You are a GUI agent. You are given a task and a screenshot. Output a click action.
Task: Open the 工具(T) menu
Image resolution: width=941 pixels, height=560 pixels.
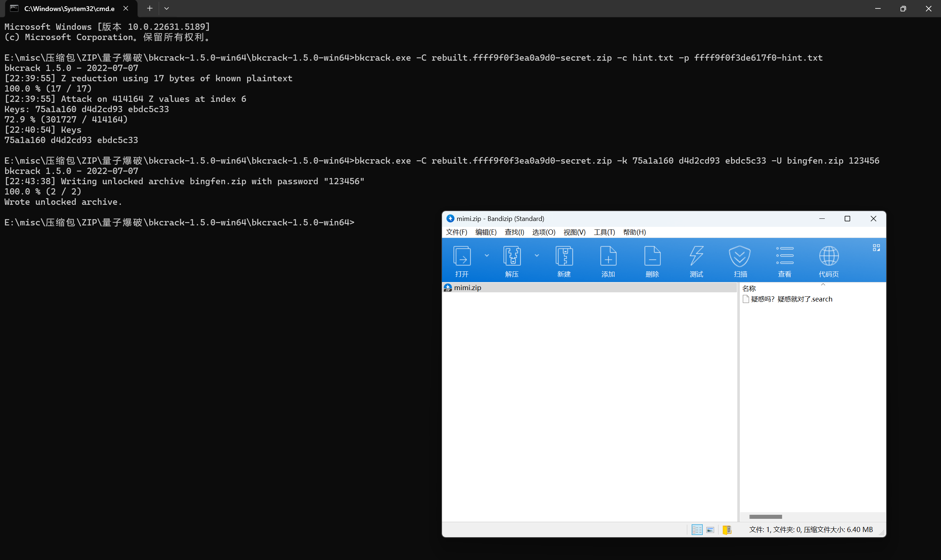(605, 232)
